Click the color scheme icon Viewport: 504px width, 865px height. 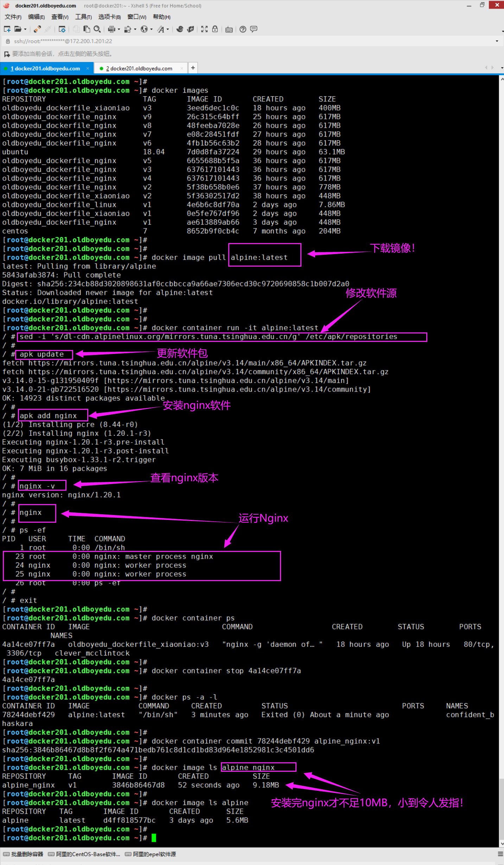point(128,29)
